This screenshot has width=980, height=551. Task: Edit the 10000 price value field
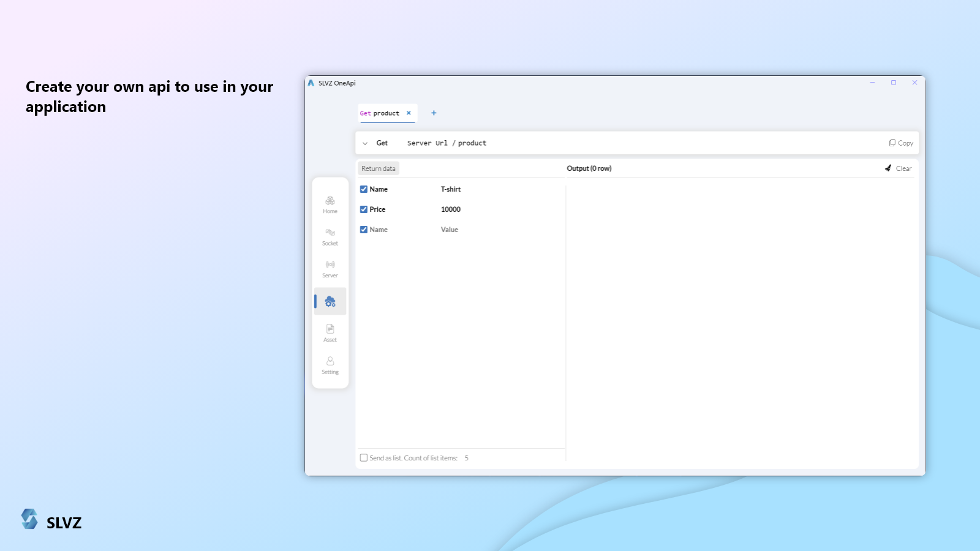coord(451,209)
